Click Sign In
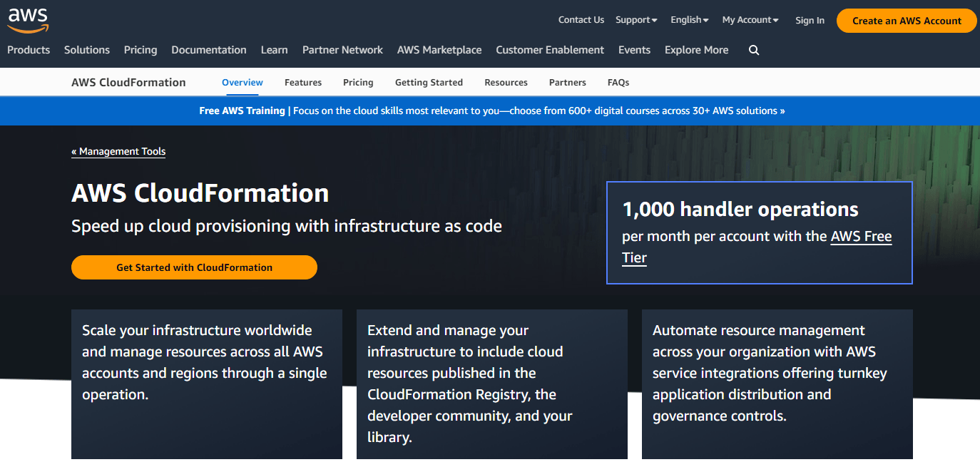This screenshot has height=462, width=980. [x=810, y=21]
